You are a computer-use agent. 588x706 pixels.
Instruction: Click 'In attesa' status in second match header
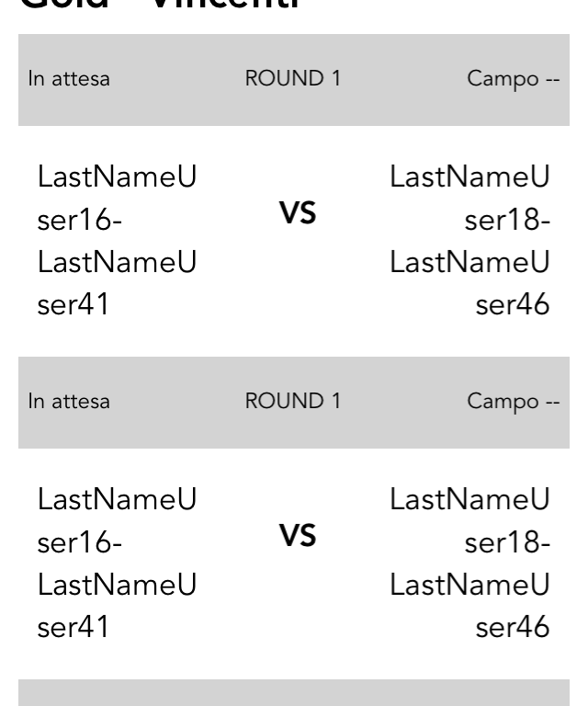pyautogui.click(x=69, y=401)
